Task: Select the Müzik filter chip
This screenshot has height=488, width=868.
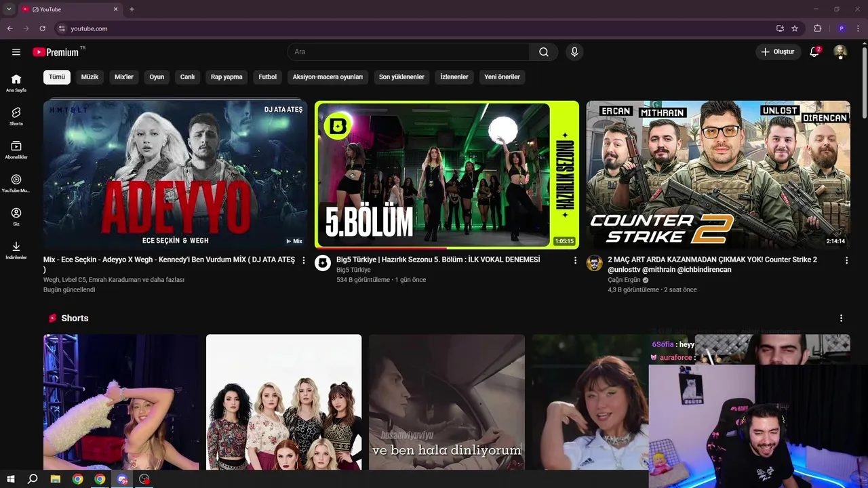Action: point(90,77)
